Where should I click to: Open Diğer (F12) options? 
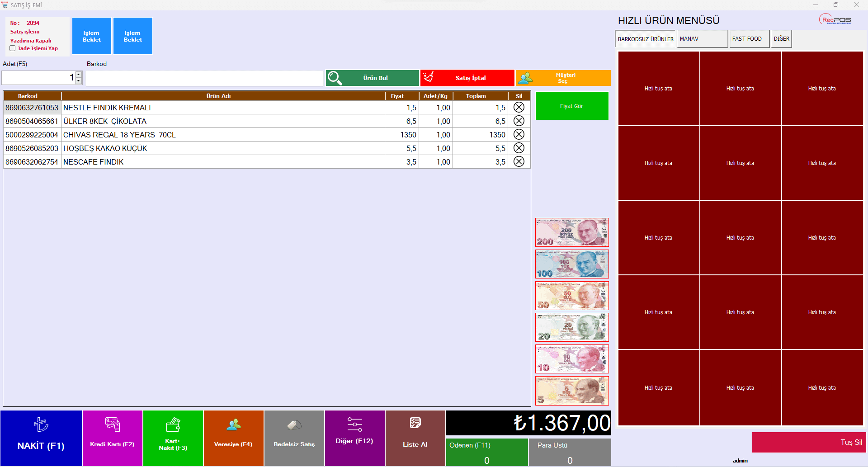pos(354,438)
